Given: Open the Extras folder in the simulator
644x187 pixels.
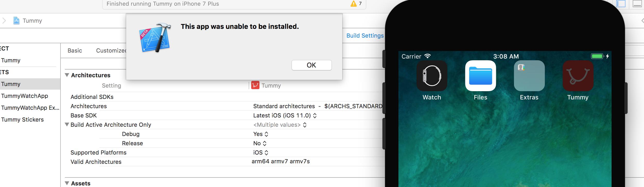Looking at the screenshot, I should tap(529, 76).
